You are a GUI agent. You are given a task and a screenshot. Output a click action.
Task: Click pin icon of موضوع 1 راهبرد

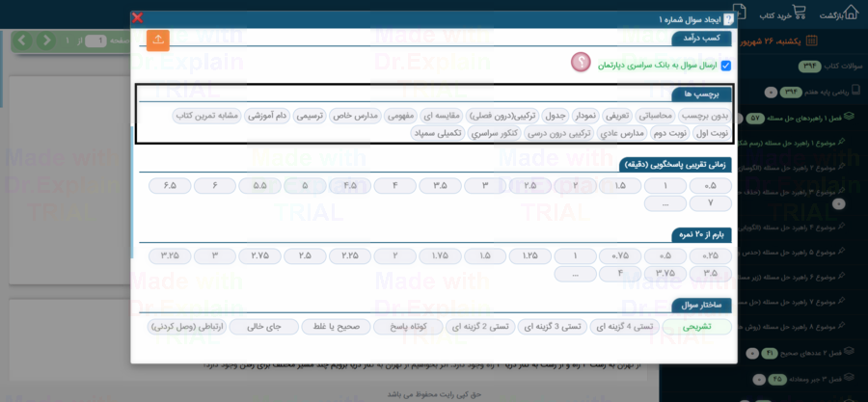point(841,142)
